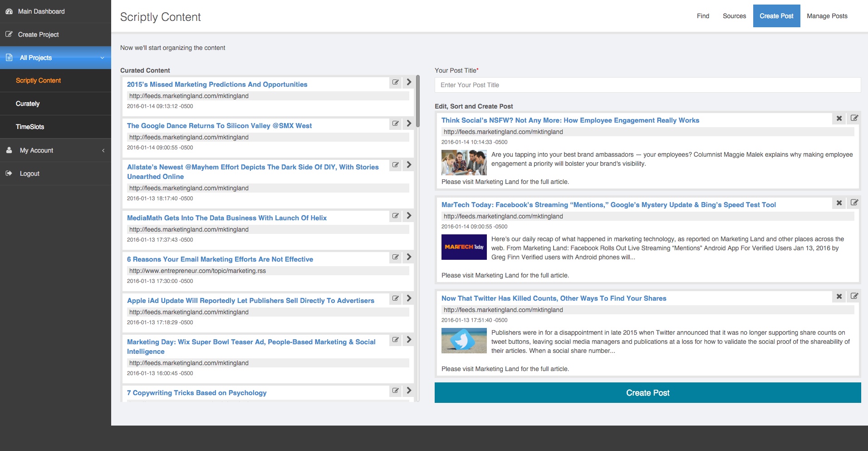
Task: Open Main Dashboard in sidebar
Action: pyautogui.click(x=55, y=11)
